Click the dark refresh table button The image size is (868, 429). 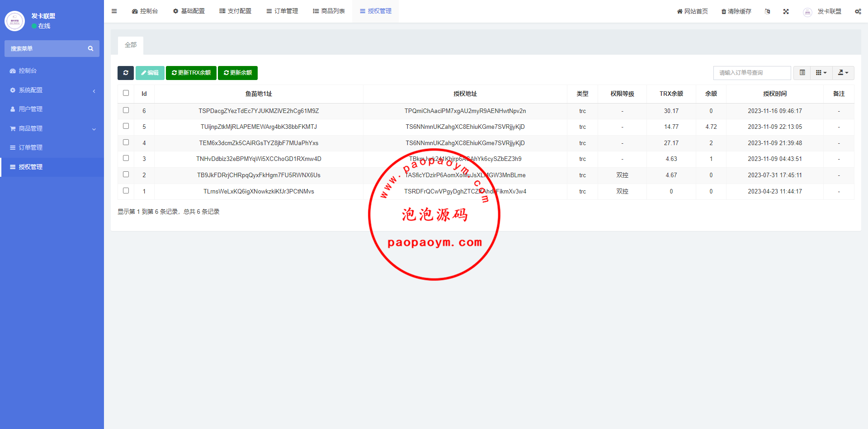tap(126, 73)
